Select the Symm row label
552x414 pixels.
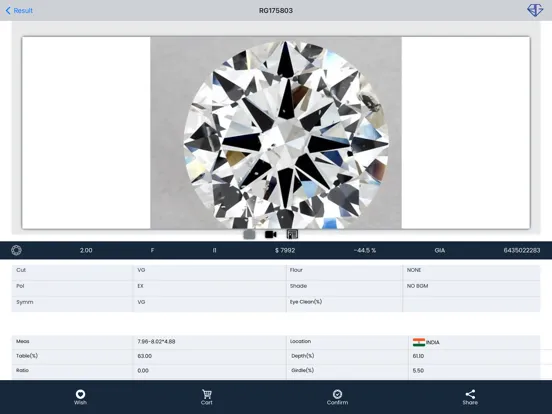tap(25, 302)
